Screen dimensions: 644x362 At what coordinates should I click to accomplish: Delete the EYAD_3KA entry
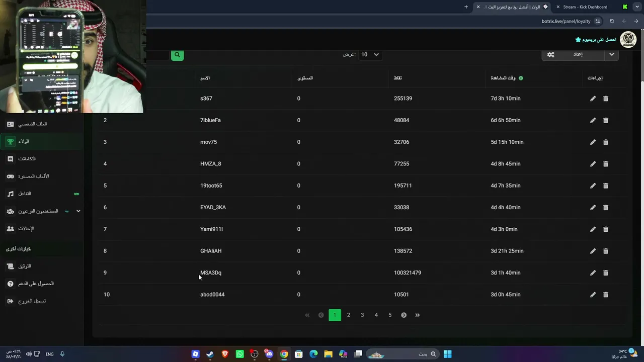[x=606, y=208]
